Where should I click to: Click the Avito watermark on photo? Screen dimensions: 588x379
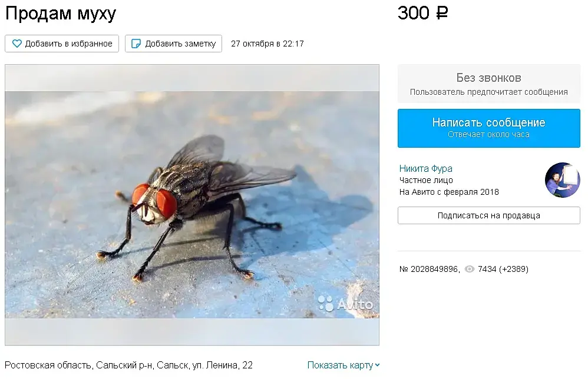pyautogui.click(x=345, y=303)
